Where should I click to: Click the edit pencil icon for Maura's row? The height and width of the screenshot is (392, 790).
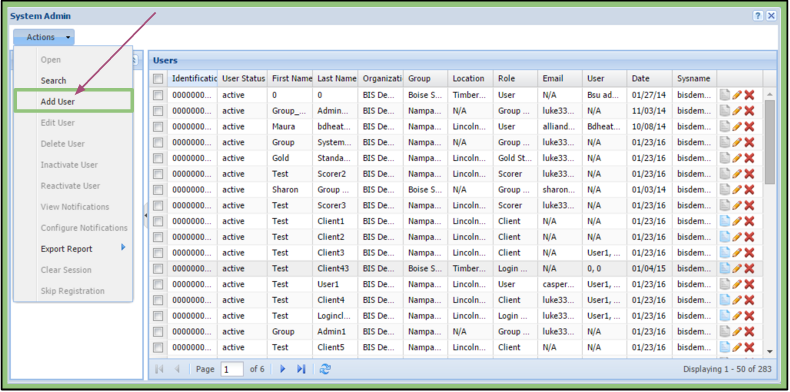(737, 126)
